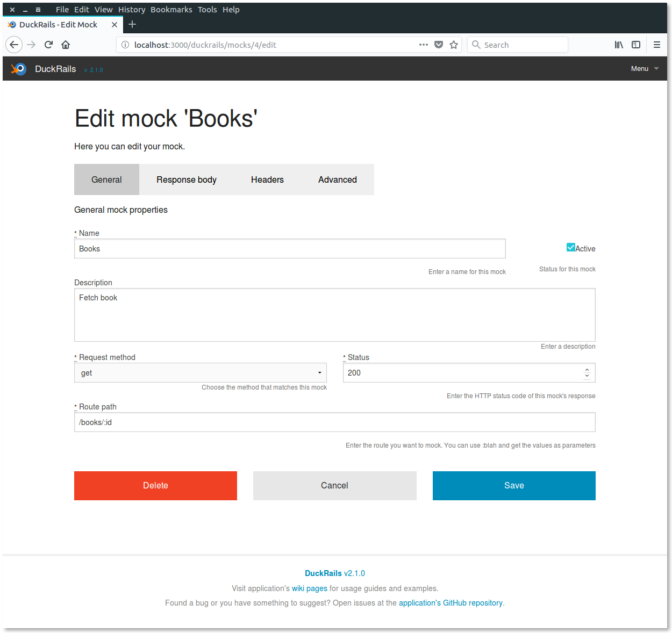The image size is (672, 633).
Task: Focus the Name input field
Action: (x=290, y=249)
